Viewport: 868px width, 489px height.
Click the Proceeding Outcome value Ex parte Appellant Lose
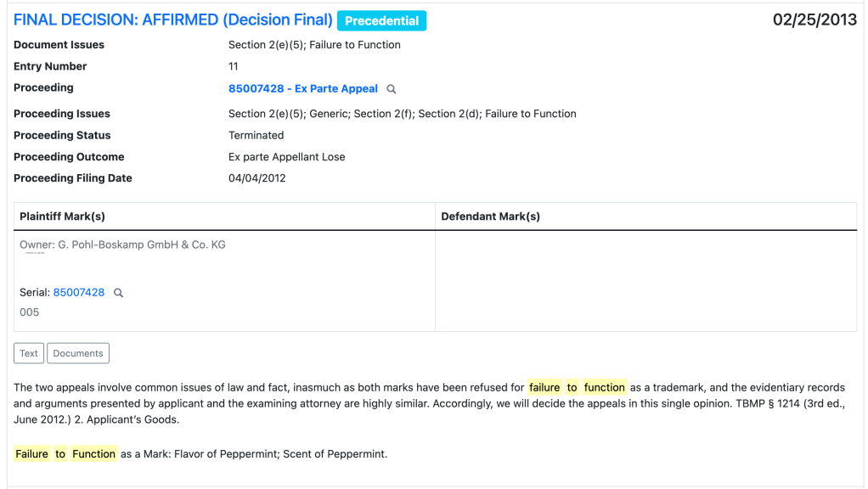287,157
